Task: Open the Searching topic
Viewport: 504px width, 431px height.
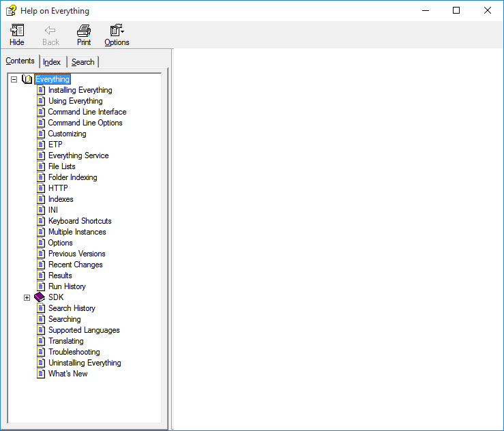Action: tap(65, 319)
